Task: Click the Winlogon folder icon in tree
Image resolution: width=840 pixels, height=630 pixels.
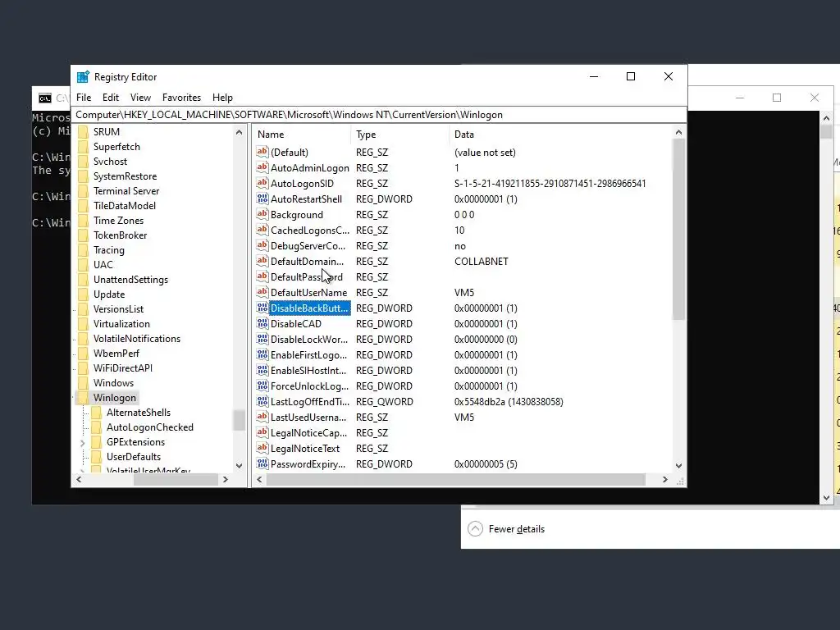Action: tap(83, 398)
